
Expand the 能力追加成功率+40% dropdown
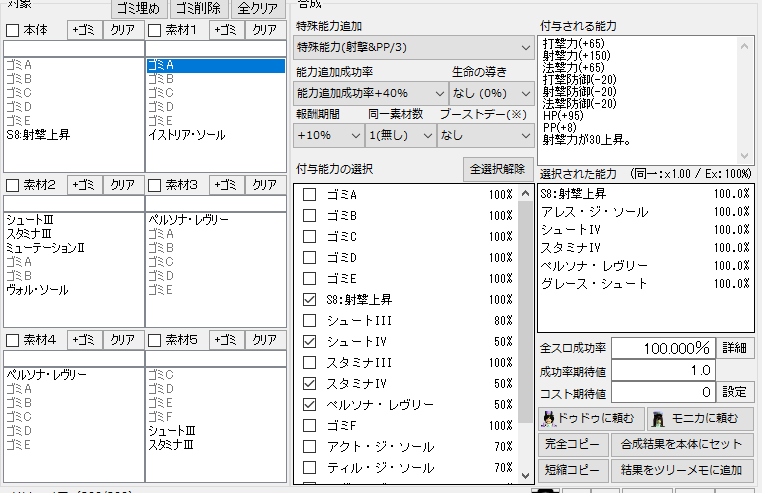click(370, 93)
